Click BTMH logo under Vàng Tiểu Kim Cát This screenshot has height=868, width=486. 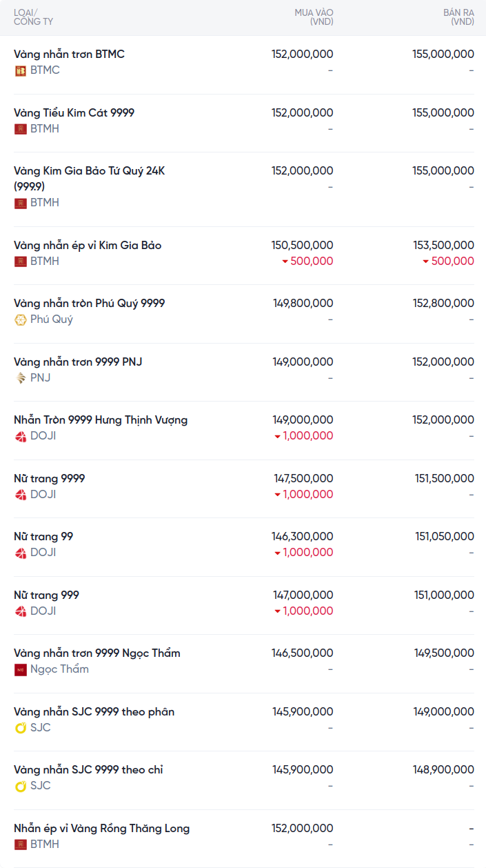[x=21, y=129]
